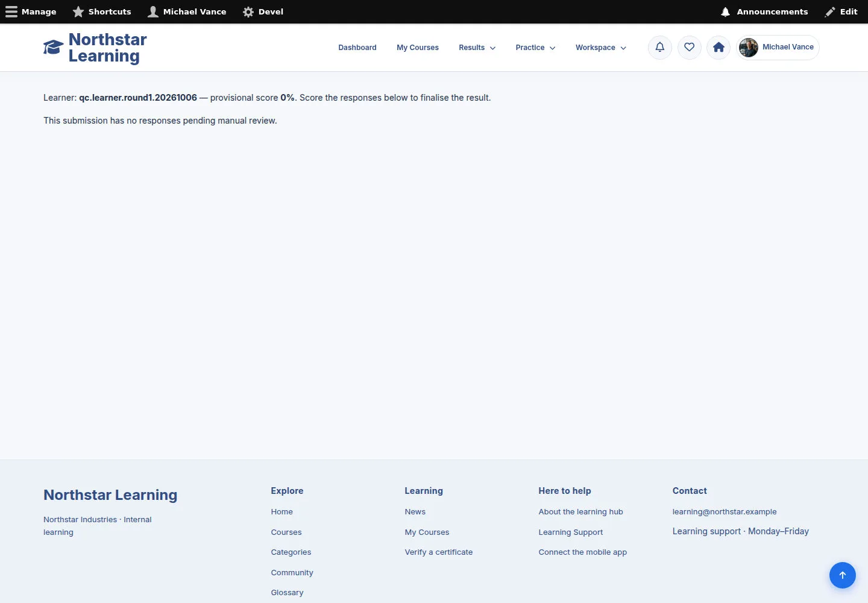Click the heart favorites icon
Screen dimensions: 868x603
(690, 48)
